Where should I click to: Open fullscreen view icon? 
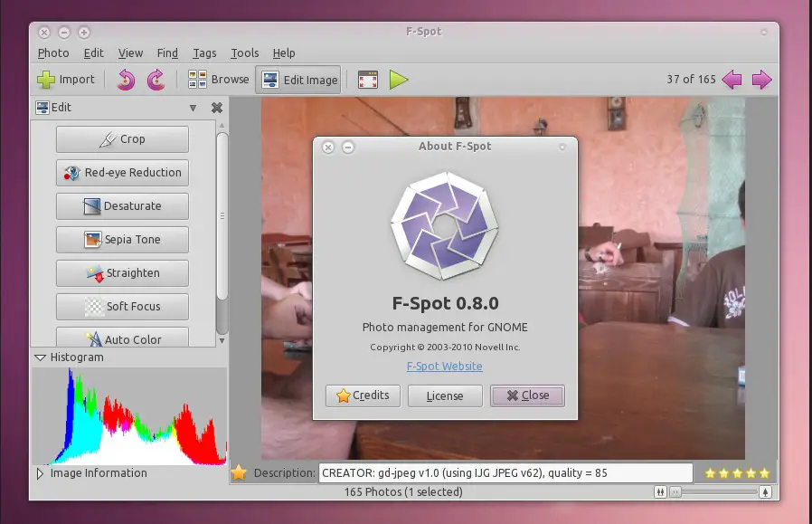[x=368, y=80]
